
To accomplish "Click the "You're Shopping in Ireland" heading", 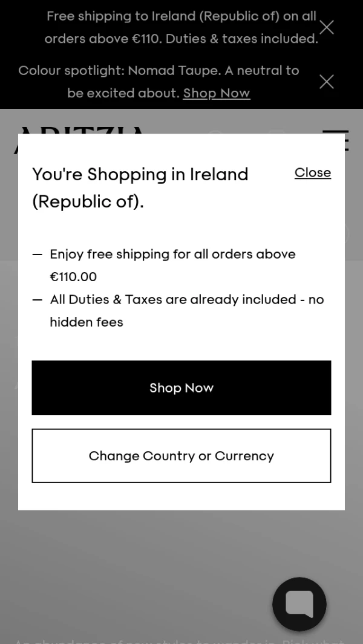I will (x=140, y=174).
